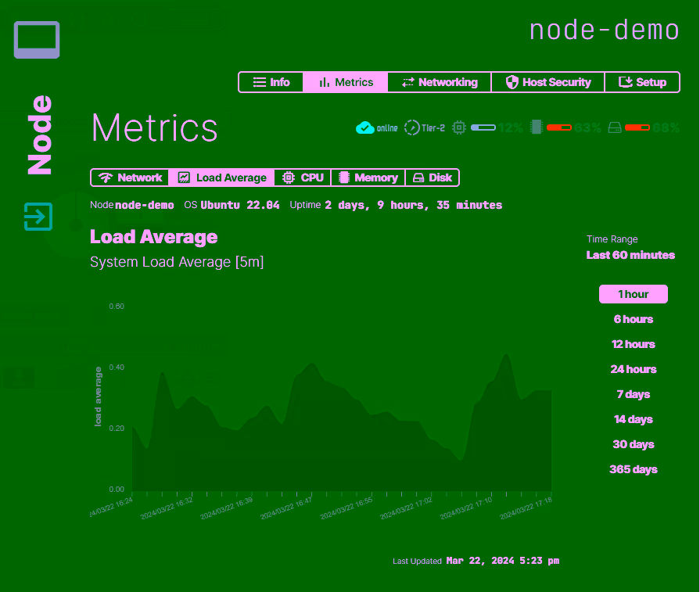
Task: Click the Tier-2 gauge icon
Action: [412, 127]
